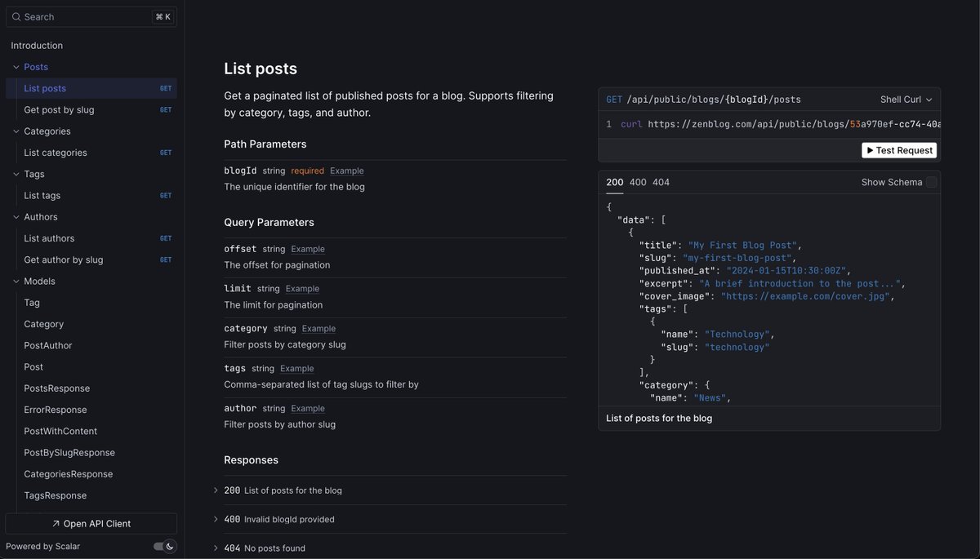Open List categories endpoint
The width and height of the screenshot is (980, 559).
pyautogui.click(x=91, y=153)
